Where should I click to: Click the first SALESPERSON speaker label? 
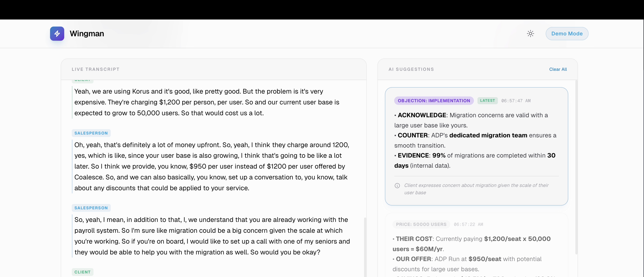(91, 133)
